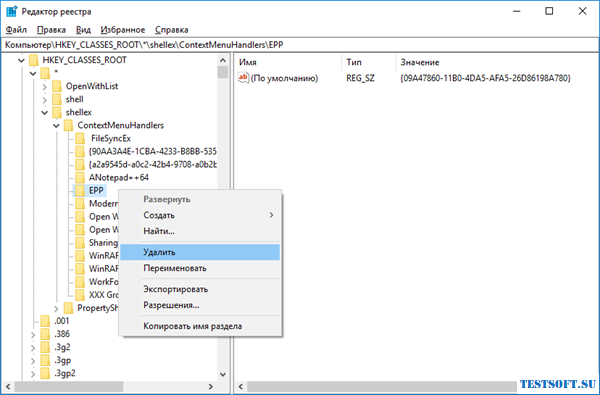Click the {09A47860-11B0 value data
Image resolution: width=600 pixels, height=395 pixels.
[x=485, y=78]
